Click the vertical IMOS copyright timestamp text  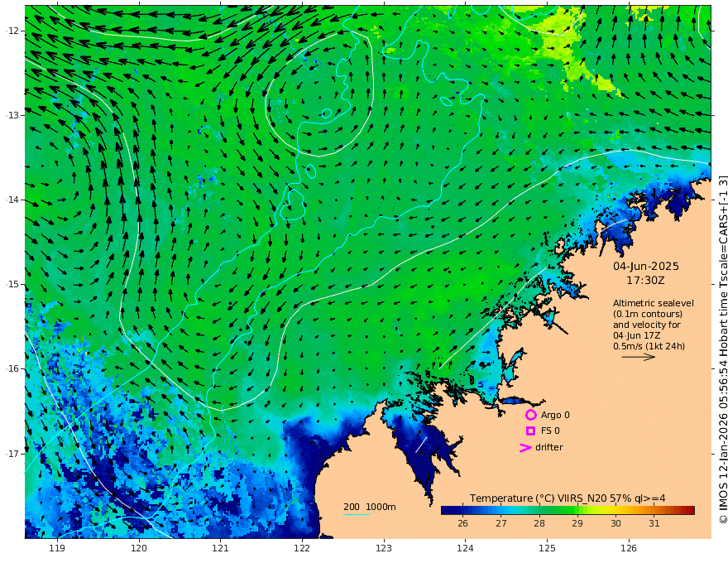(x=723, y=349)
